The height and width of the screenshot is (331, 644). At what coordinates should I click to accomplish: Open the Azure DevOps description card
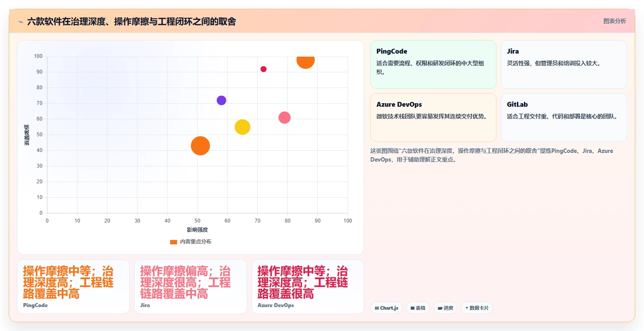pyautogui.click(x=433, y=118)
